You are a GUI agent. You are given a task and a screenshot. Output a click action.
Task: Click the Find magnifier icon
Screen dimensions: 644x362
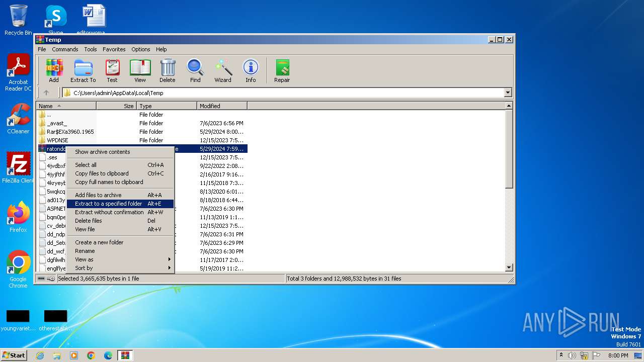click(x=195, y=71)
